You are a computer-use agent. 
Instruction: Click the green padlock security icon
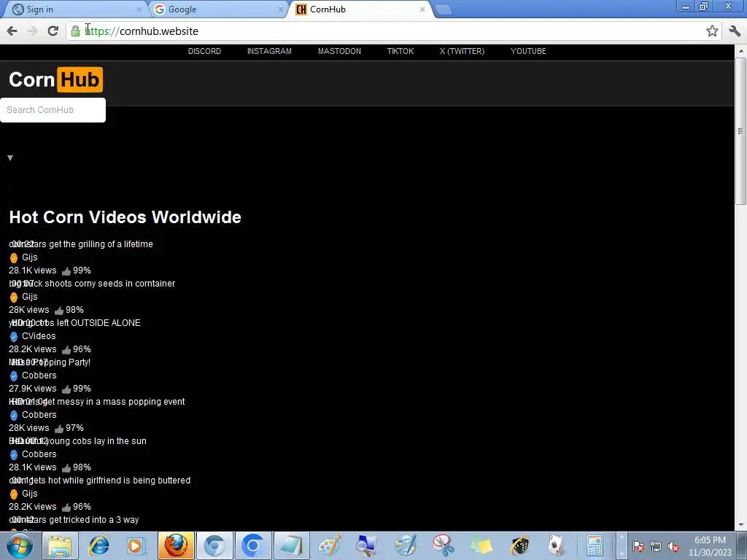(75, 31)
